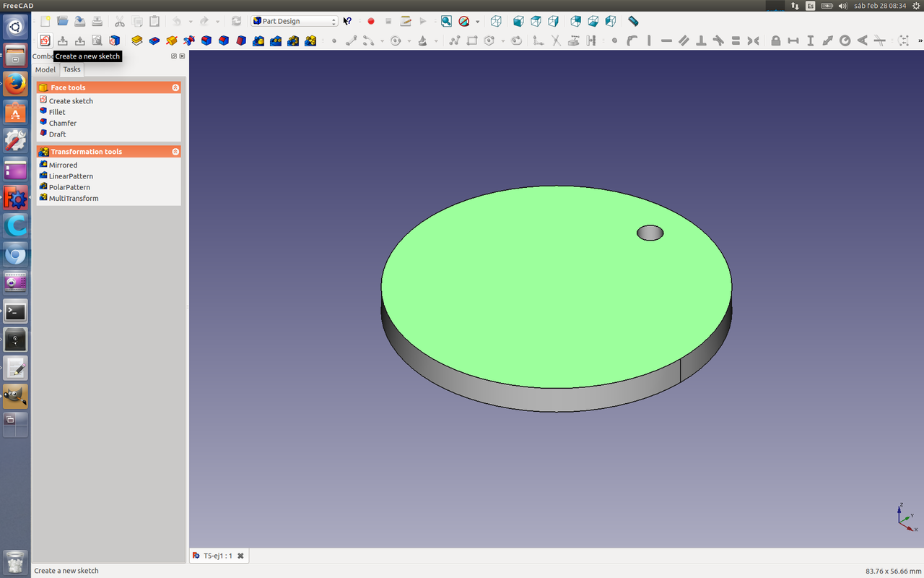924x578 pixels.
Task: Click the What's This help icon
Action: click(347, 21)
